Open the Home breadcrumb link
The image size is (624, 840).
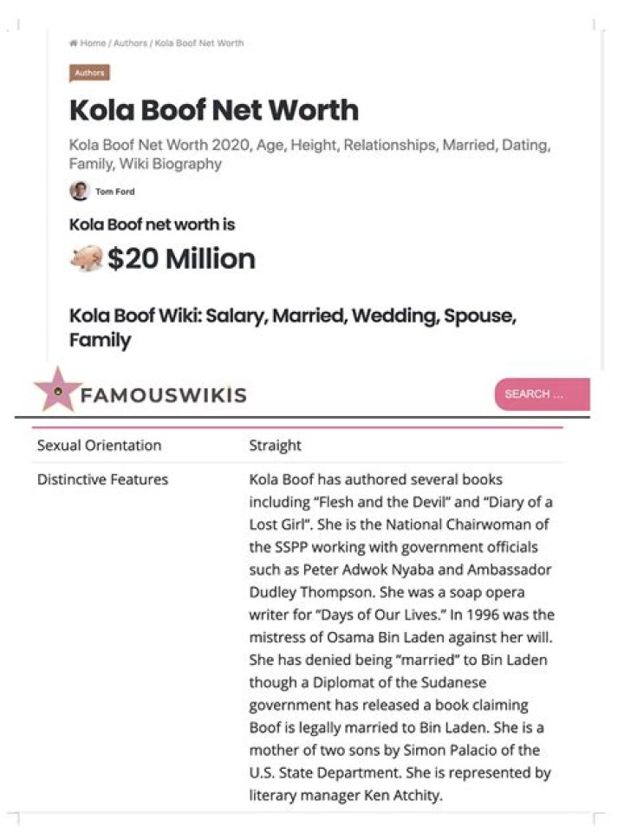pos(93,43)
